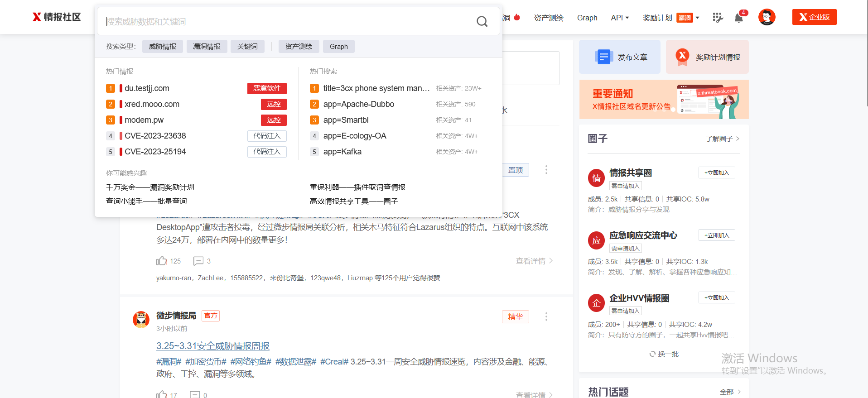Screen dimensions: 868x398
Task: Click the 企业HVV情报圈 circle avatar
Action: [596, 303]
